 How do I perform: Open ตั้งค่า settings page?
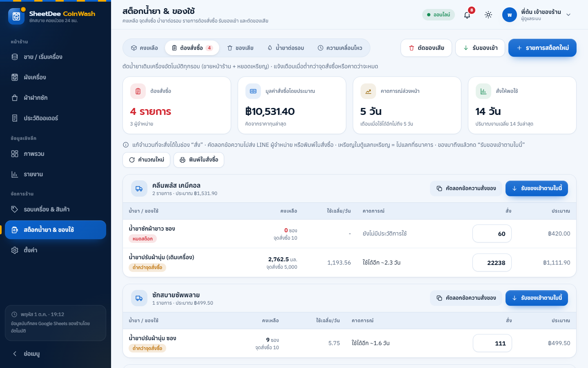[56, 250]
